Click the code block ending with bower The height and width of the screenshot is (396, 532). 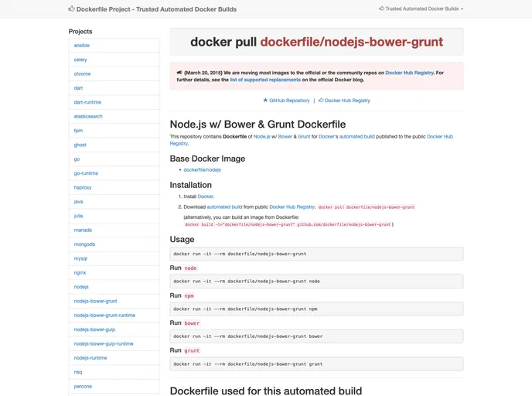click(316, 336)
